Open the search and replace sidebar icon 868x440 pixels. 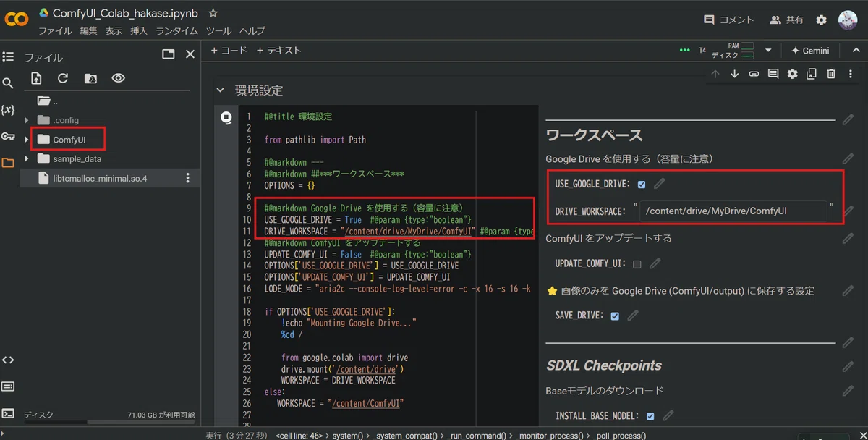click(8, 83)
